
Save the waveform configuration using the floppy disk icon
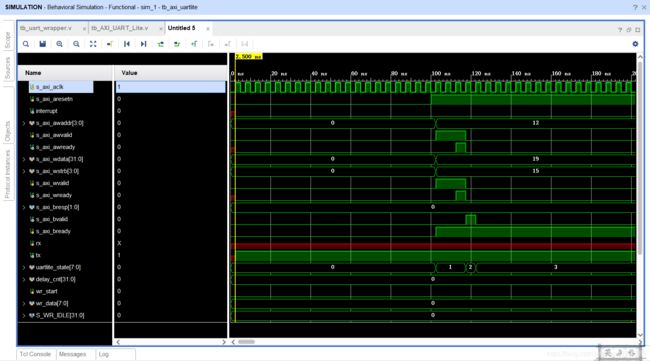[42, 44]
